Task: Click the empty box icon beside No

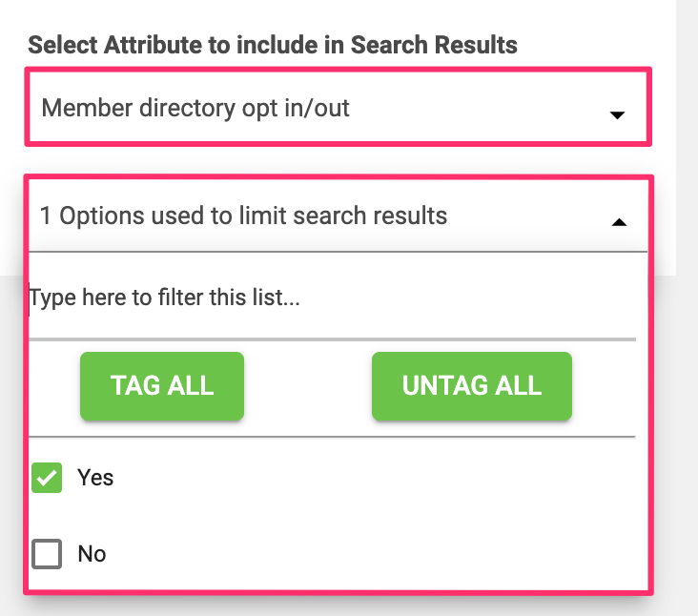Action: pos(47,554)
